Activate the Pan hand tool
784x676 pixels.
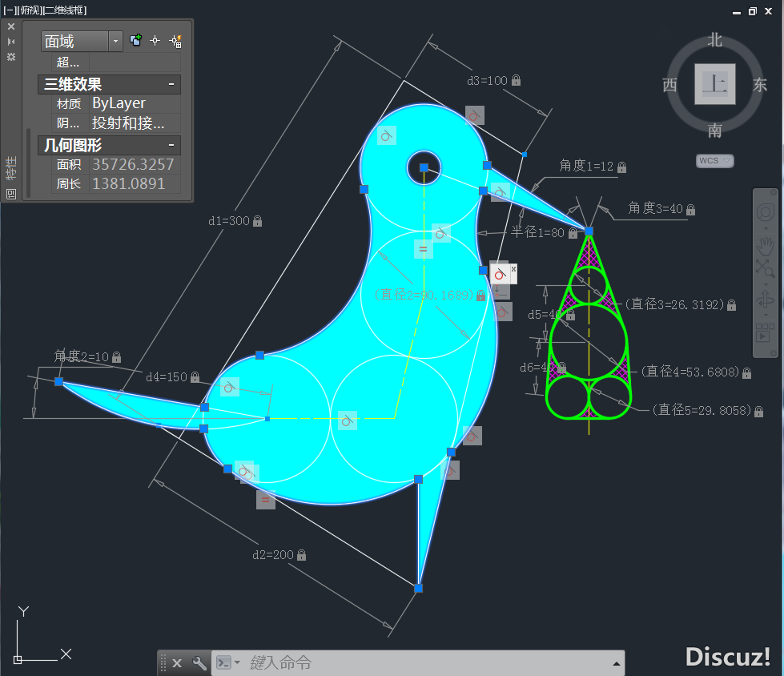tap(765, 246)
